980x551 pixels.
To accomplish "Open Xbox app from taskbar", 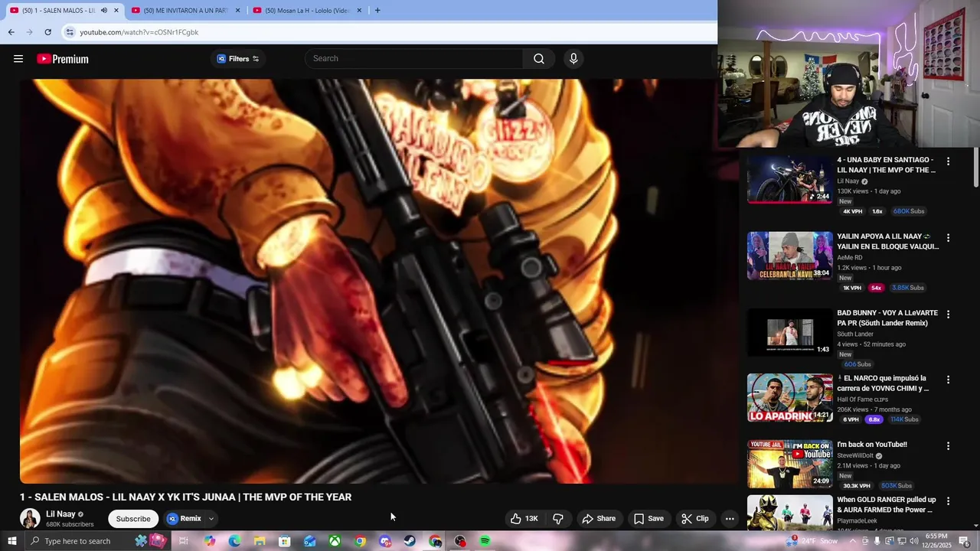I will coord(335,541).
